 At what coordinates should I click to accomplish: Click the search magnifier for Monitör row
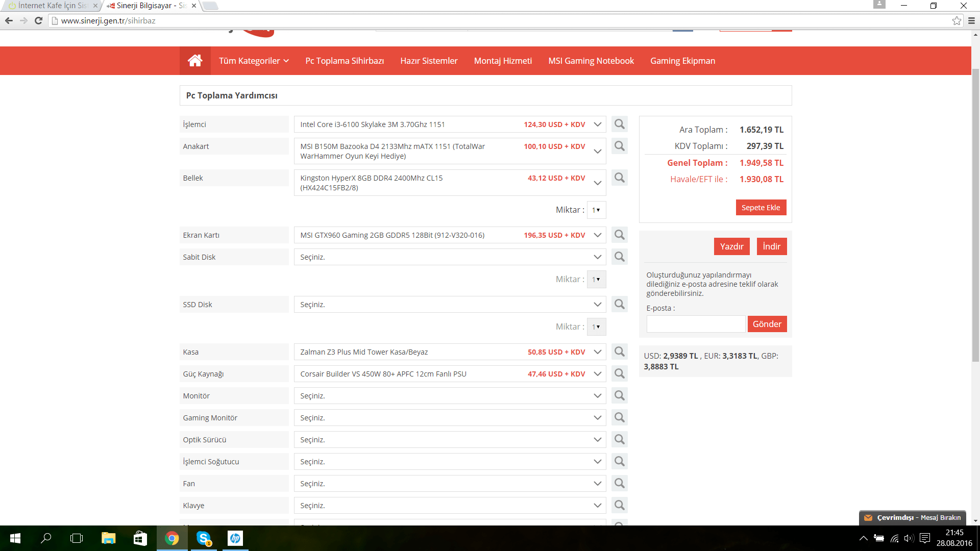click(x=619, y=395)
